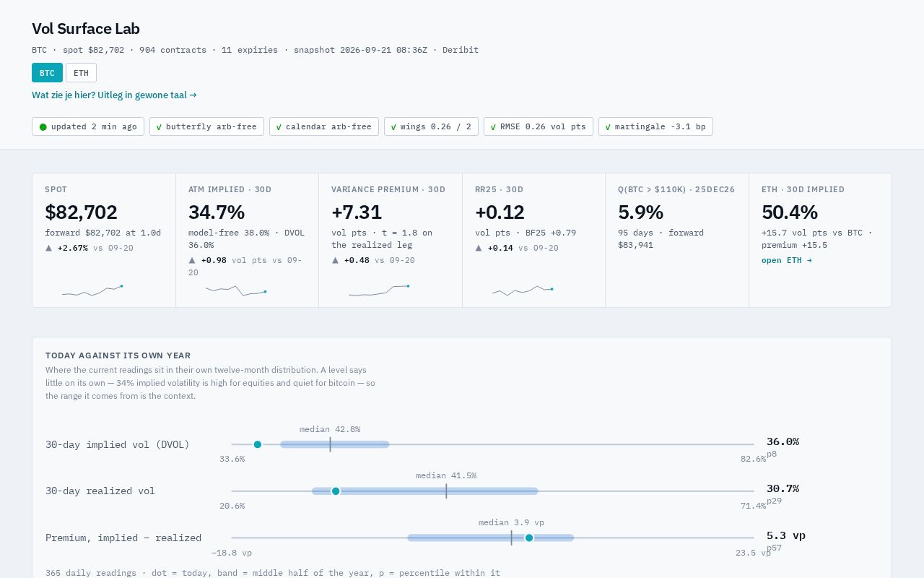Open the 'Wat zie je hier?' explanation link
Image resolution: width=924 pixels, height=578 pixels.
[x=114, y=95]
